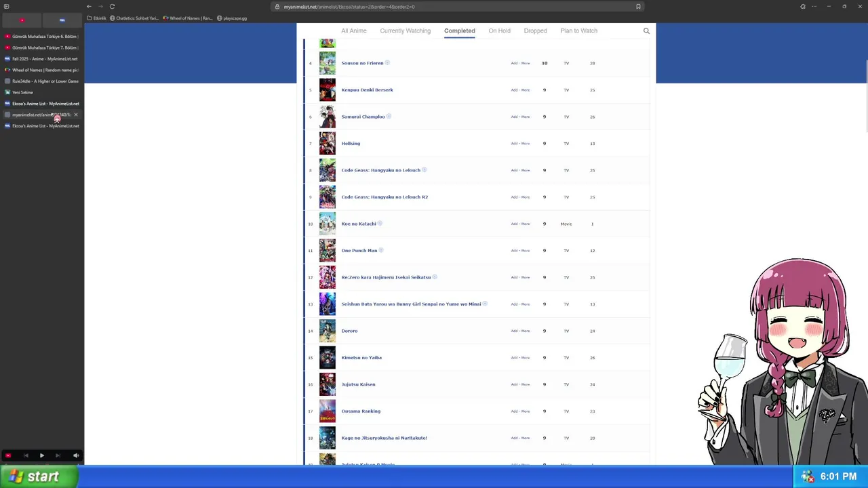Switch to Gümrük Muhafaza Türkiye 7. Bölüm tab
The width and height of the screenshot is (868, 488).
41,47
